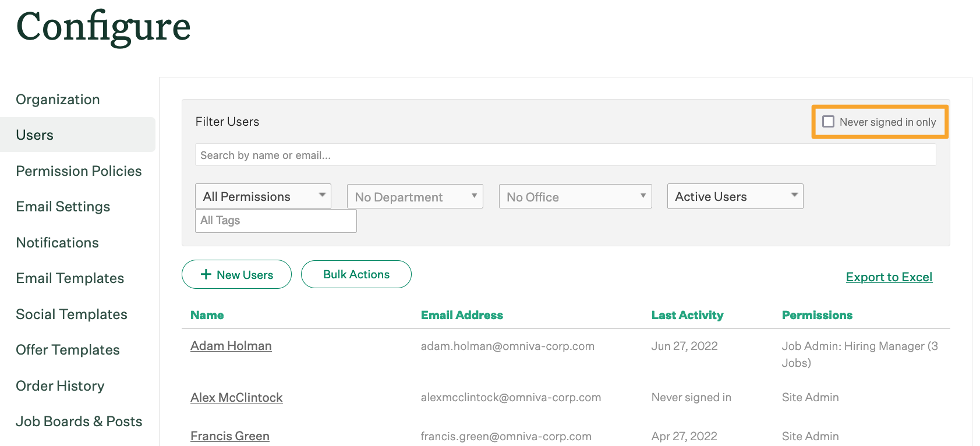Viewport: 980px width, 446px height.
Task: Open Permission Policies settings page
Action: pos(79,171)
